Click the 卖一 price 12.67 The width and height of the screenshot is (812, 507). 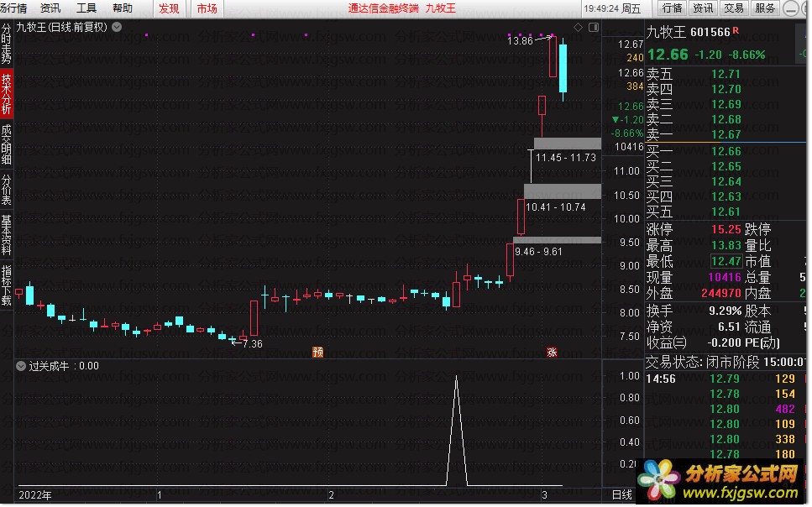click(x=726, y=134)
